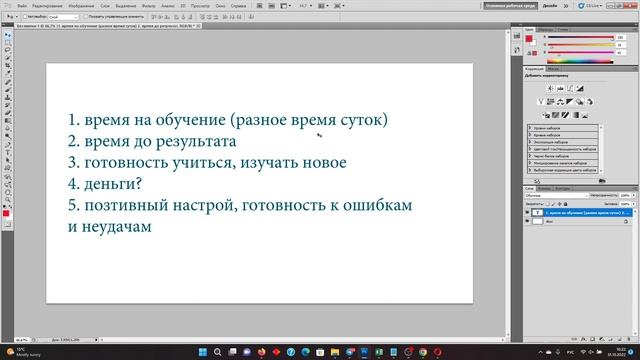Add a Brightness/Contrast adjustment

[550, 89]
